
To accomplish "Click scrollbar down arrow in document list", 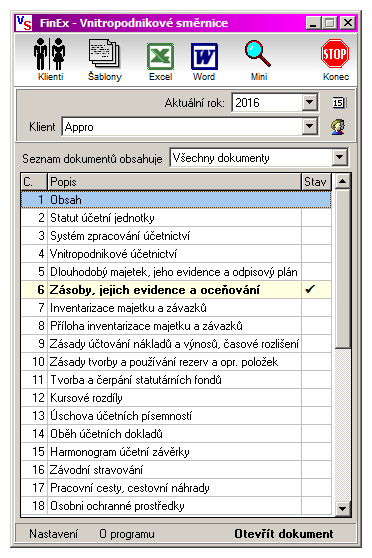I will [x=342, y=508].
